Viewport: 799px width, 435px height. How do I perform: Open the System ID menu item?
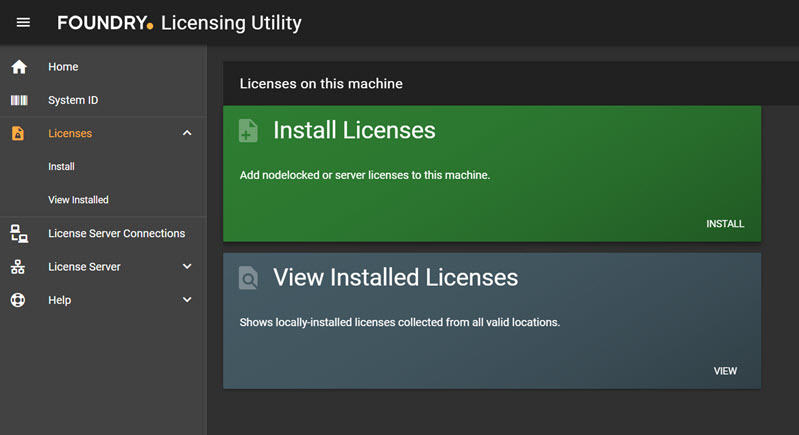(x=73, y=100)
